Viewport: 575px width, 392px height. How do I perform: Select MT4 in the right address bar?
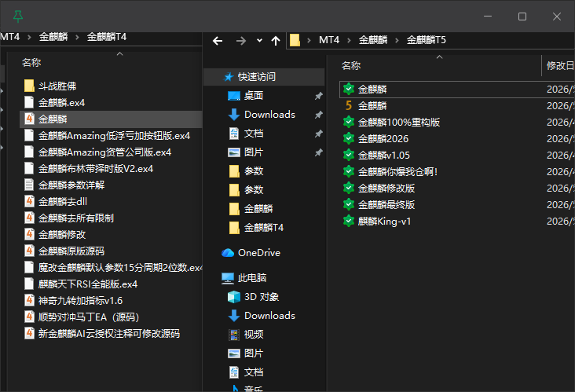coord(329,39)
